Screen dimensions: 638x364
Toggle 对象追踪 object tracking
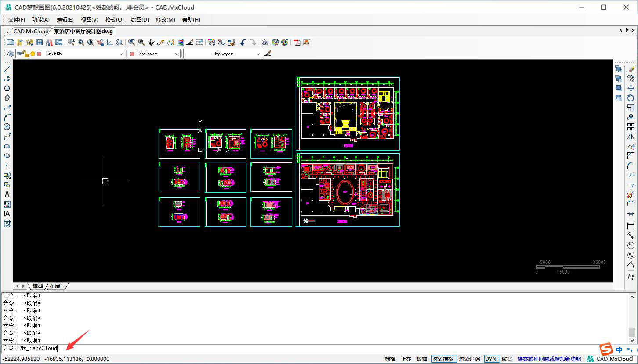point(469,359)
